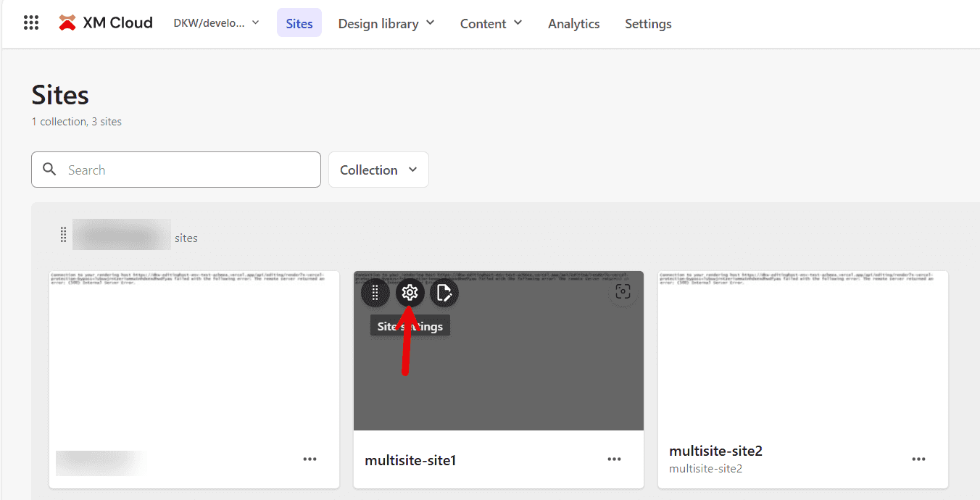Viewport: 980px width, 500px height.
Task: Click the XM Cloud logo
Action: (106, 23)
